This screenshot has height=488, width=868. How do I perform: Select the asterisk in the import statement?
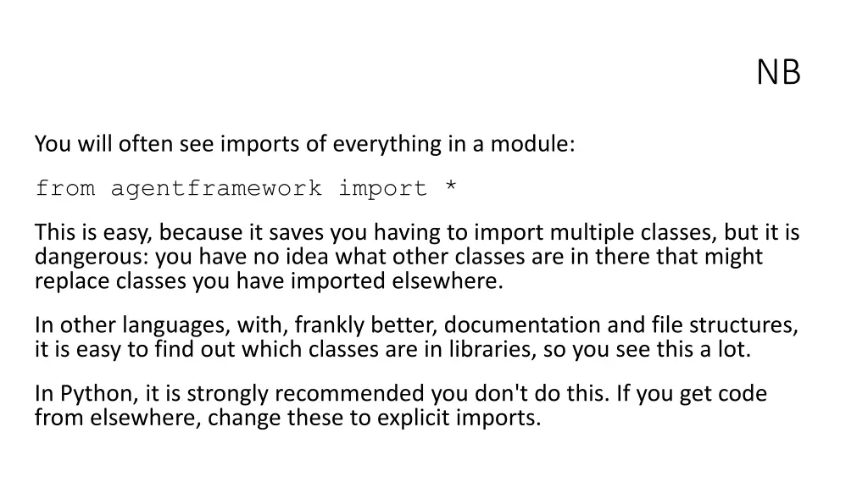tap(451, 186)
